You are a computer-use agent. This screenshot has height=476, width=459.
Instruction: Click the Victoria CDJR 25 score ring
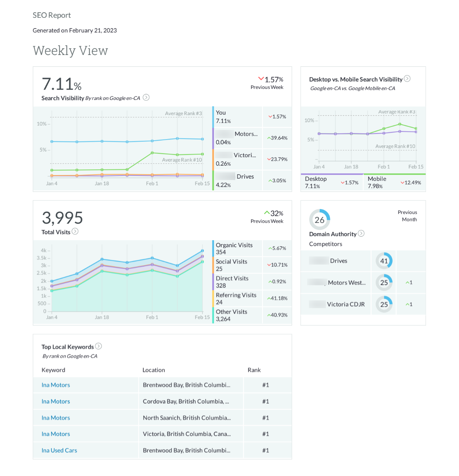point(384,304)
